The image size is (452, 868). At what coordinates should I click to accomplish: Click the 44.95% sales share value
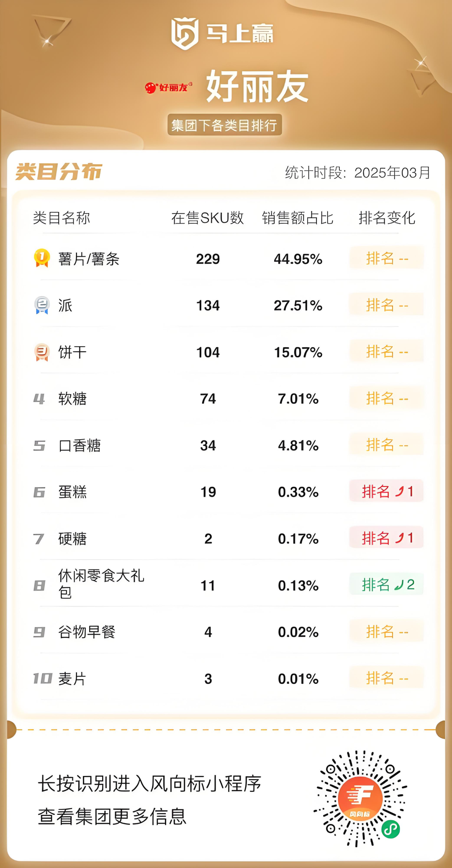coord(298,259)
